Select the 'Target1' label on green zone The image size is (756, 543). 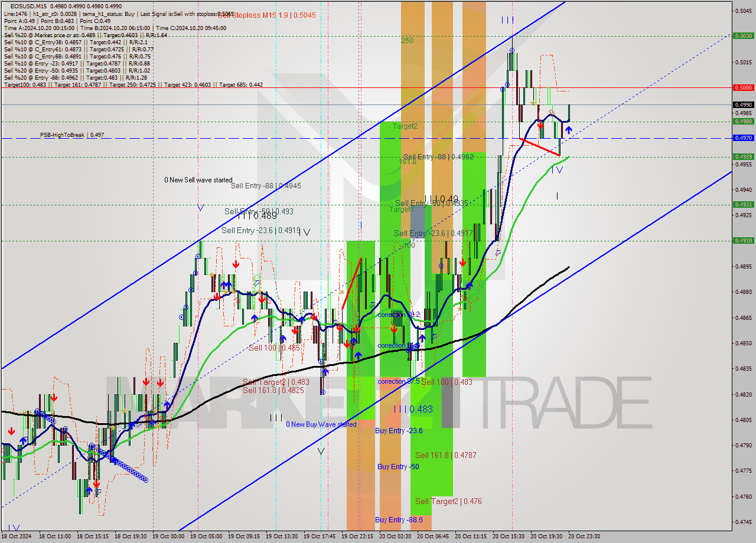[x=401, y=210]
